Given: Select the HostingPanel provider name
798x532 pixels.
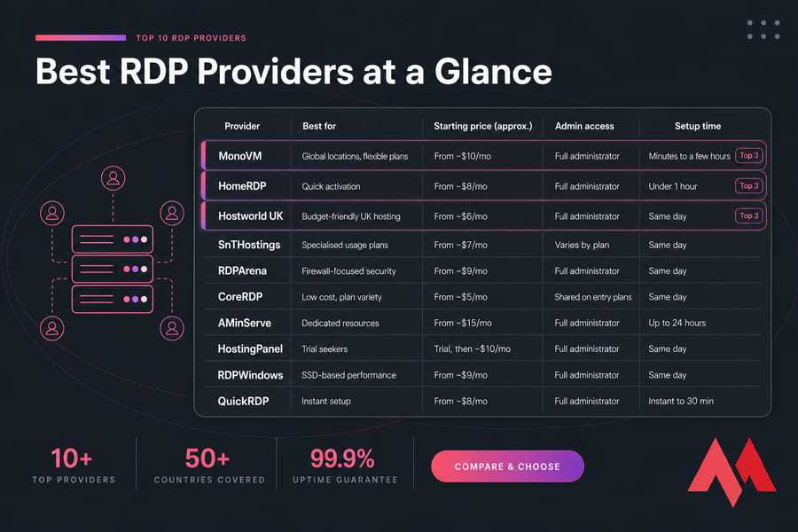Looking at the screenshot, I should 250,348.
